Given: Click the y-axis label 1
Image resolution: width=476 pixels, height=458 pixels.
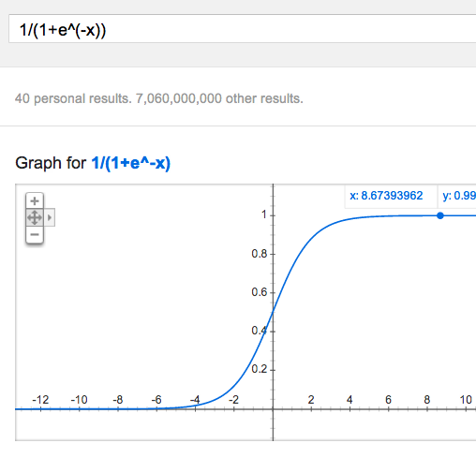Looking at the screenshot, I should [264, 214].
